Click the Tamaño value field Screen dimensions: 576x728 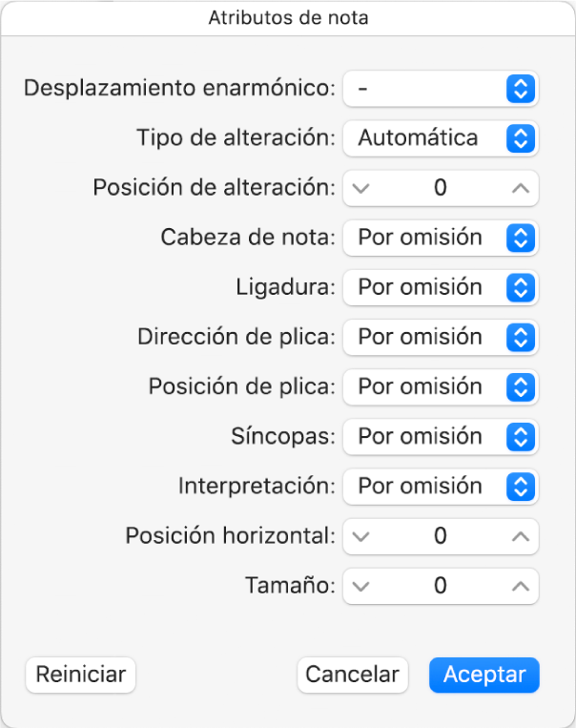pyautogui.click(x=440, y=586)
